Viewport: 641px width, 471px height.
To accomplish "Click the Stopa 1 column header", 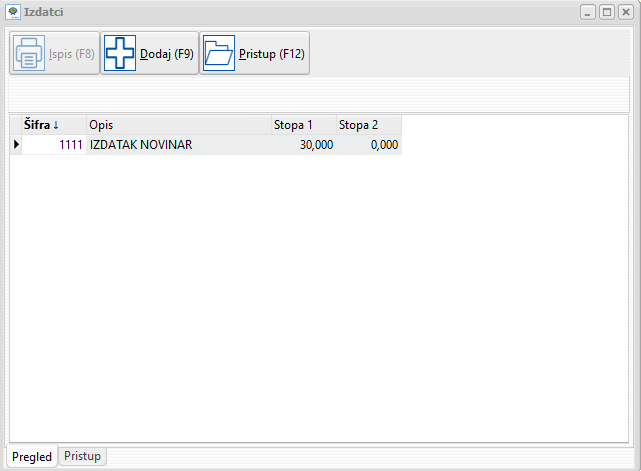I will tap(304, 125).
